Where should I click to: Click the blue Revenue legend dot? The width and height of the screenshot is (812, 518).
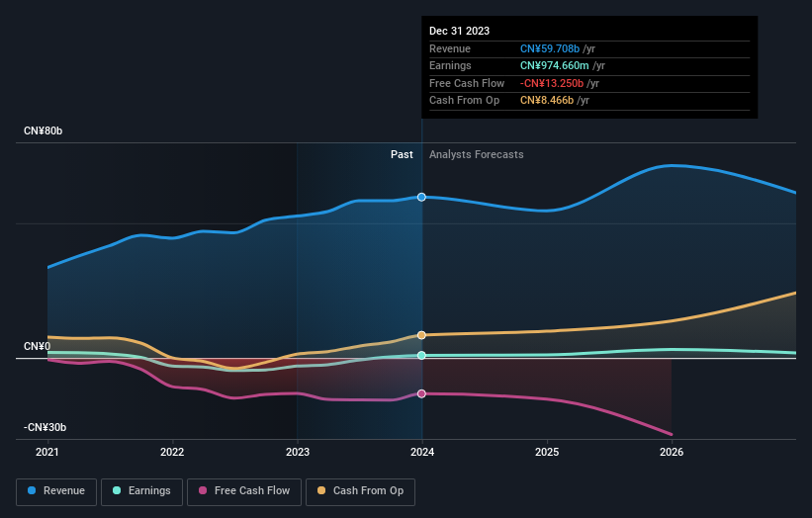pos(32,490)
